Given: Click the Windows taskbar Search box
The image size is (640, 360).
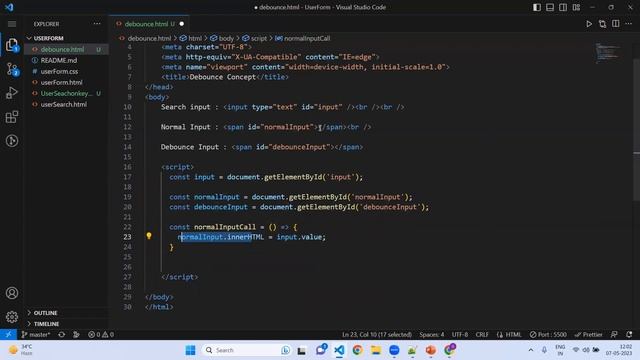Looking at the screenshot, I should click(x=246, y=350).
